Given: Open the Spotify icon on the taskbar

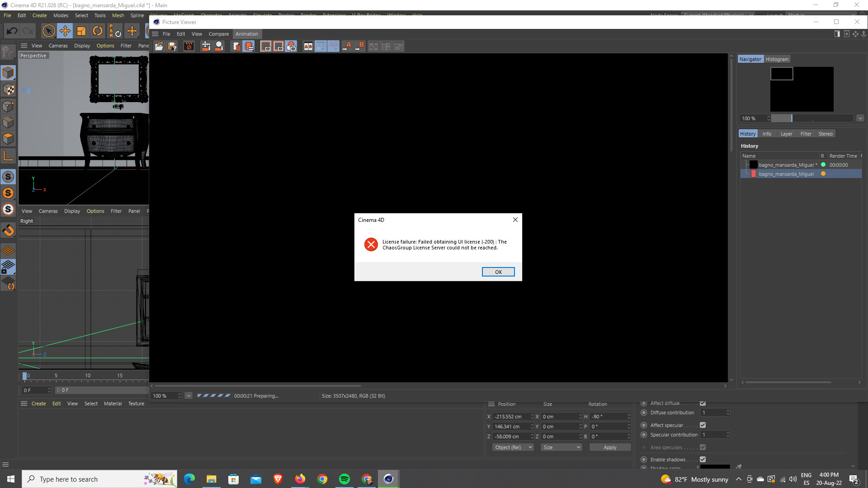Looking at the screenshot, I should [344, 479].
